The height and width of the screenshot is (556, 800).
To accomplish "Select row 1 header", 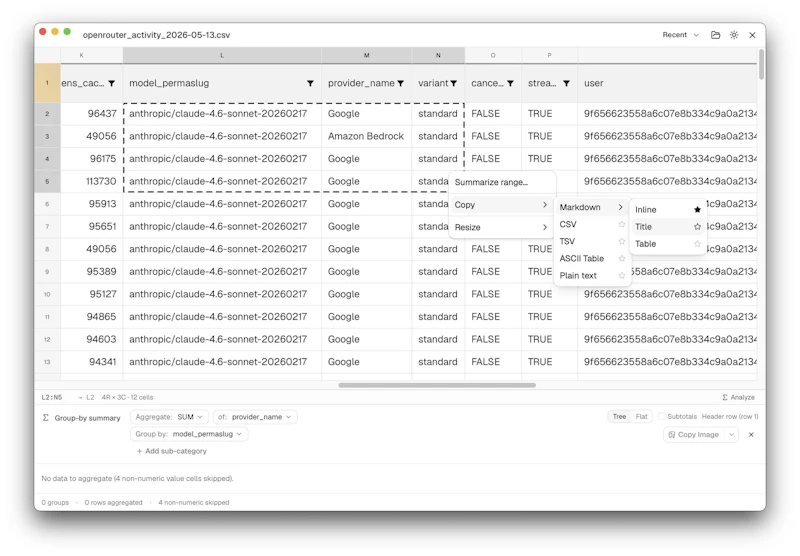I will click(x=47, y=83).
